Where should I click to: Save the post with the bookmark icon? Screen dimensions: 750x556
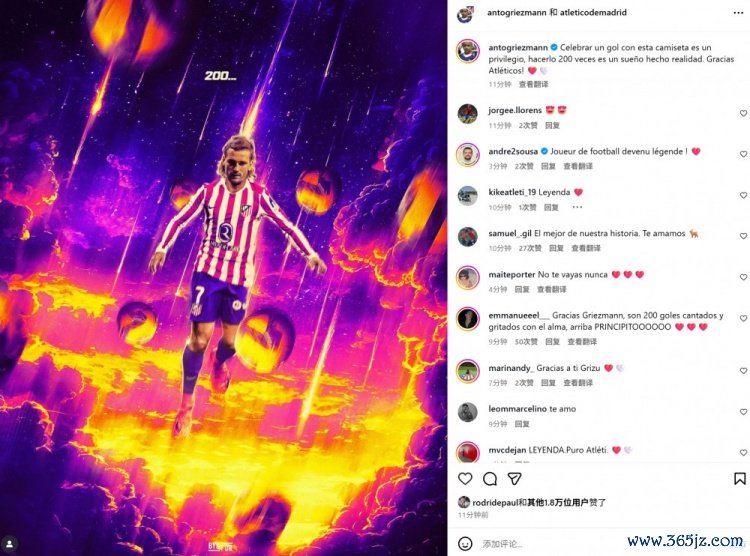click(739, 478)
